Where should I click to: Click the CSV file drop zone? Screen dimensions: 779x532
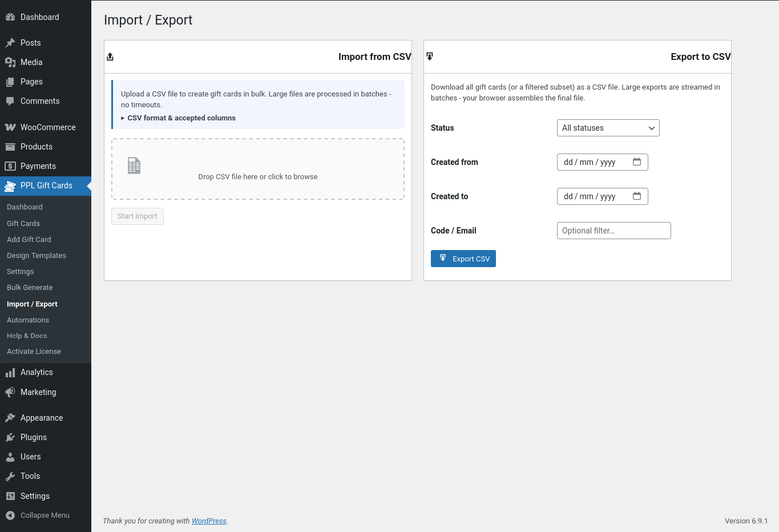pos(257,169)
